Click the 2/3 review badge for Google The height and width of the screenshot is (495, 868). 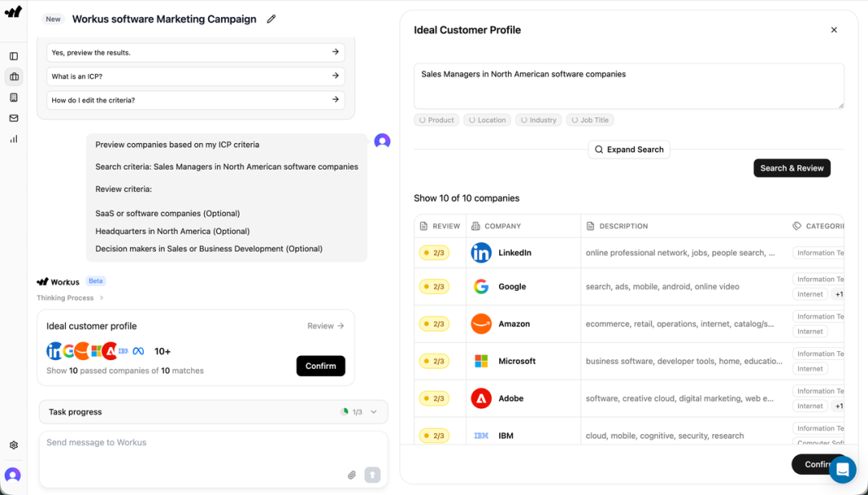point(434,287)
